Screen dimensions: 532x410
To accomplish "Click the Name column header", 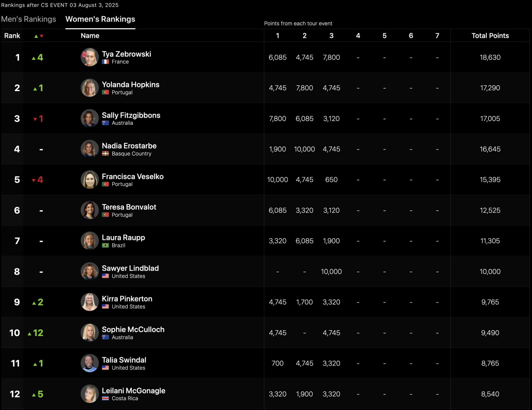I will coord(90,36).
